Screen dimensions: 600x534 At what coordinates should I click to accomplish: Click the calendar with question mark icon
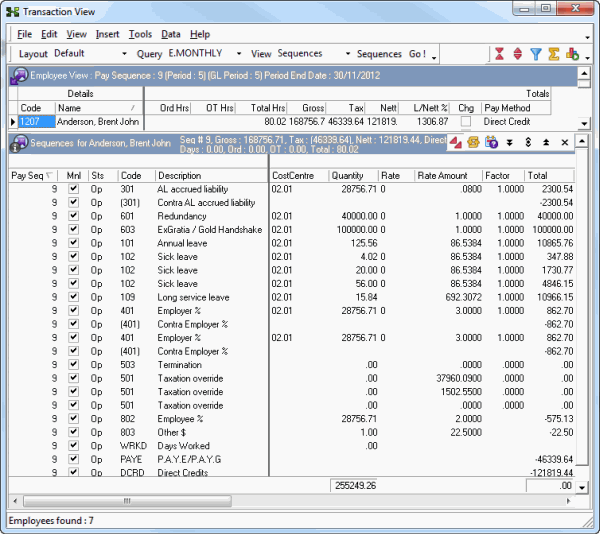491,143
